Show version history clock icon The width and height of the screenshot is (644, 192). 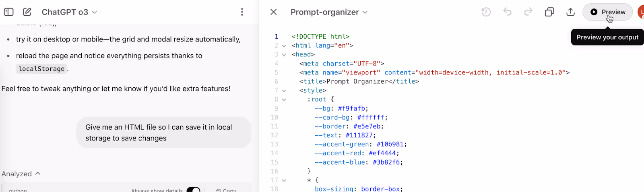pos(486,12)
